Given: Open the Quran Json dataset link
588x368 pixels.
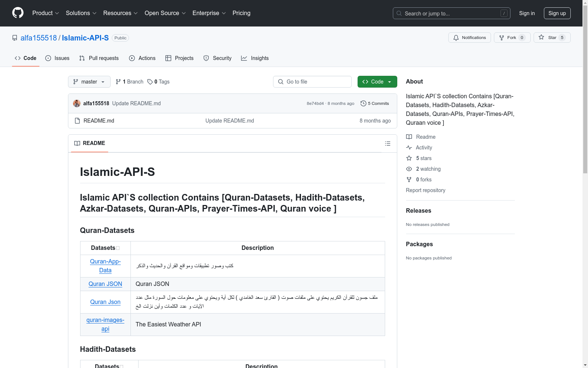Looking at the screenshot, I should 105,302.
